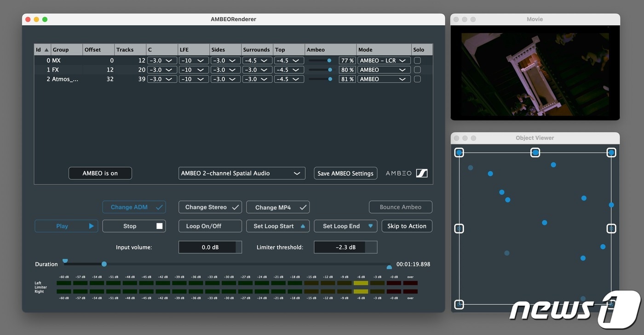Select the FX group row name
This screenshot has height=335, width=644.
(55, 70)
